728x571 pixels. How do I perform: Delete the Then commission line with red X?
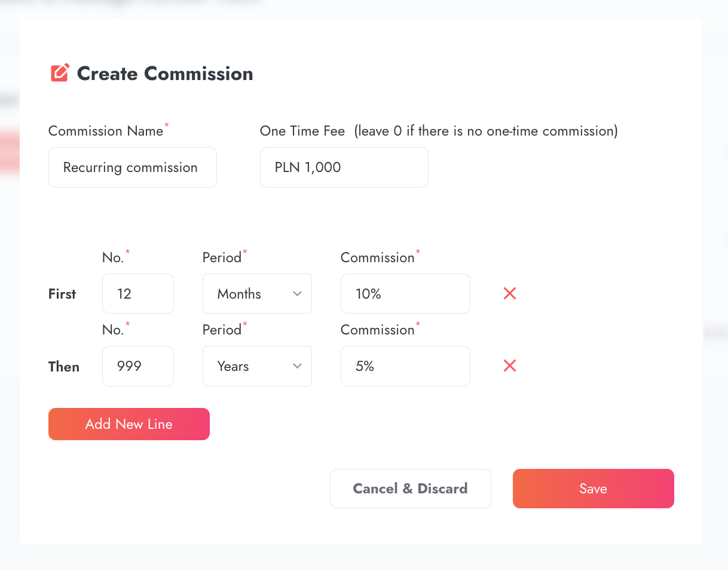[x=510, y=366]
